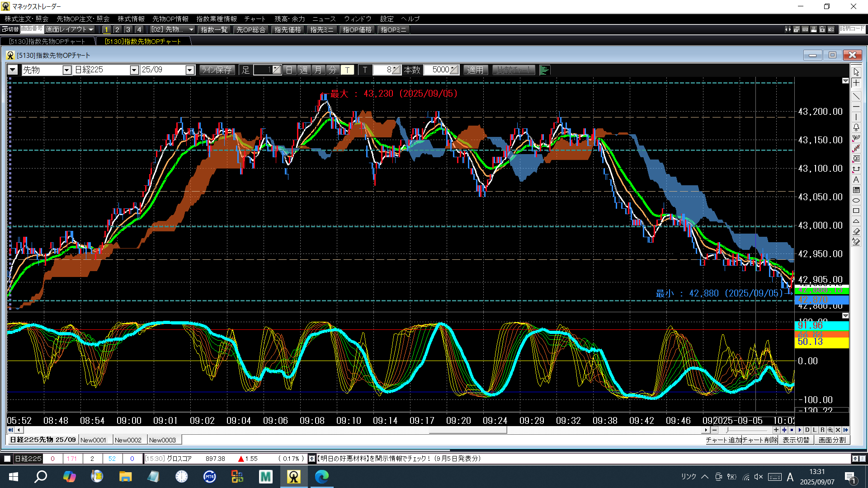The width and height of the screenshot is (868, 488).
Task: Toggle the 分 minute timeframe button
Action: pos(332,70)
